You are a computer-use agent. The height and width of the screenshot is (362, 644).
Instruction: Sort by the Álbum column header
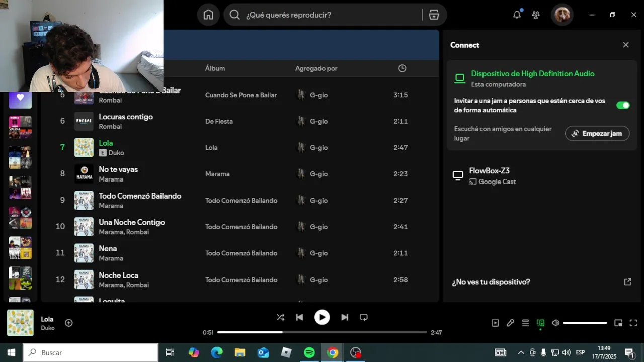point(215,68)
